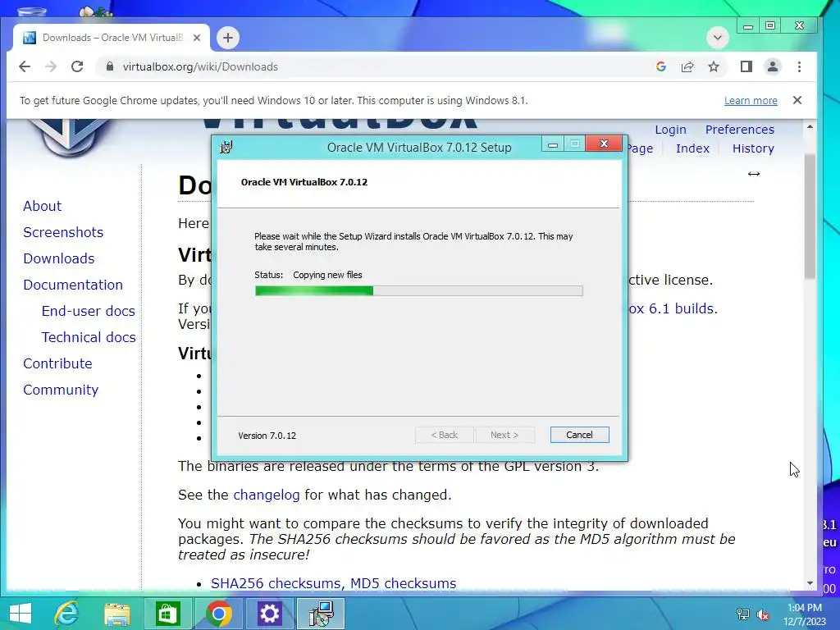Click the page width toggle arrow icon
Image resolution: width=840 pixels, height=630 pixels.
[x=754, y=174]
